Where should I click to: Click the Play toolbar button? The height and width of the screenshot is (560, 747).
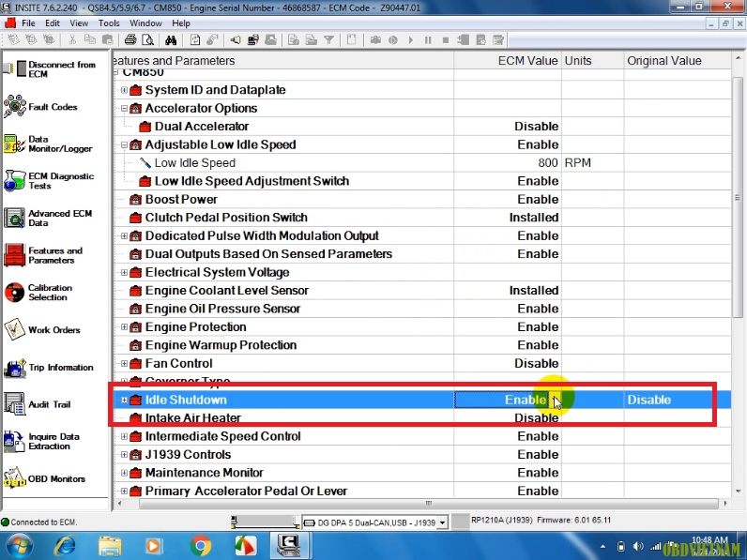coord(410,40)
